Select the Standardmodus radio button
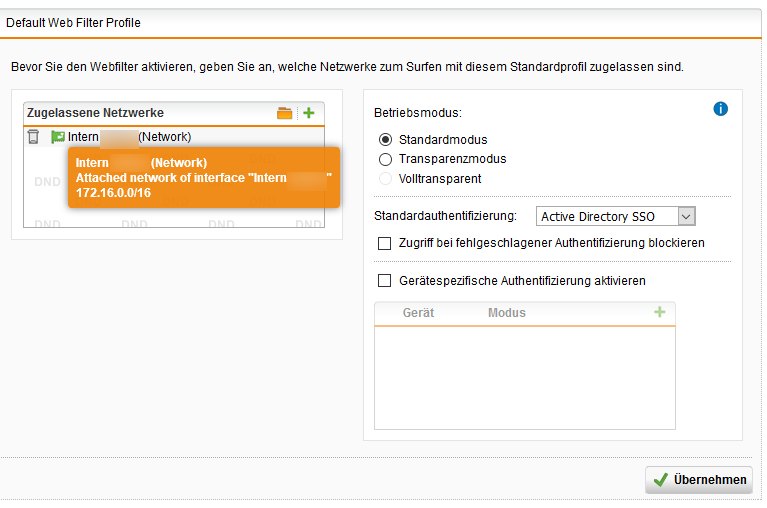This screenshot has height=508, width=767. tap(386, 140)
